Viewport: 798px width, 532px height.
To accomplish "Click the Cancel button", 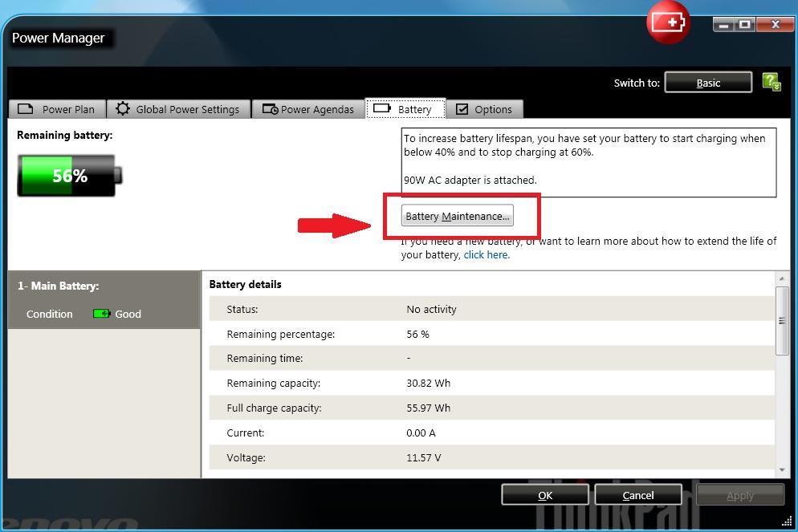I will (638, 495).
